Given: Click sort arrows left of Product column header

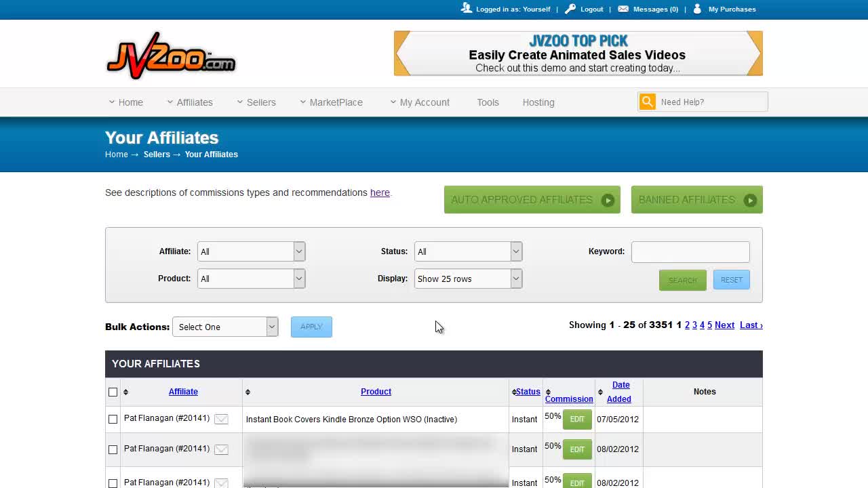Looking at the screenshot, I should pyautogui.click(x=248, y=392).
